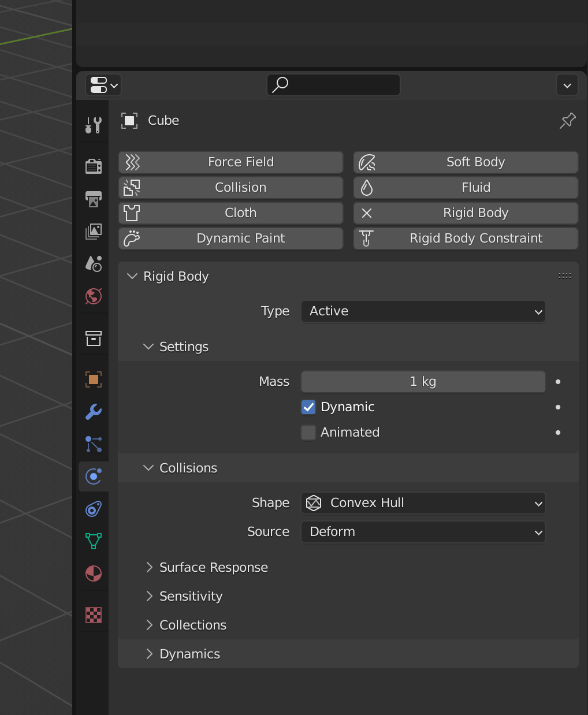
Task: Open the Type dropdown showing Active
Action: point(423,311)
